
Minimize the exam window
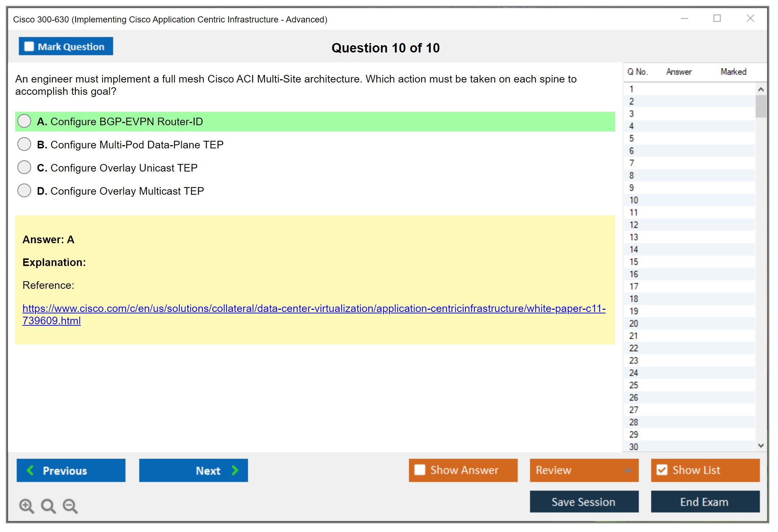coord(684,18)
